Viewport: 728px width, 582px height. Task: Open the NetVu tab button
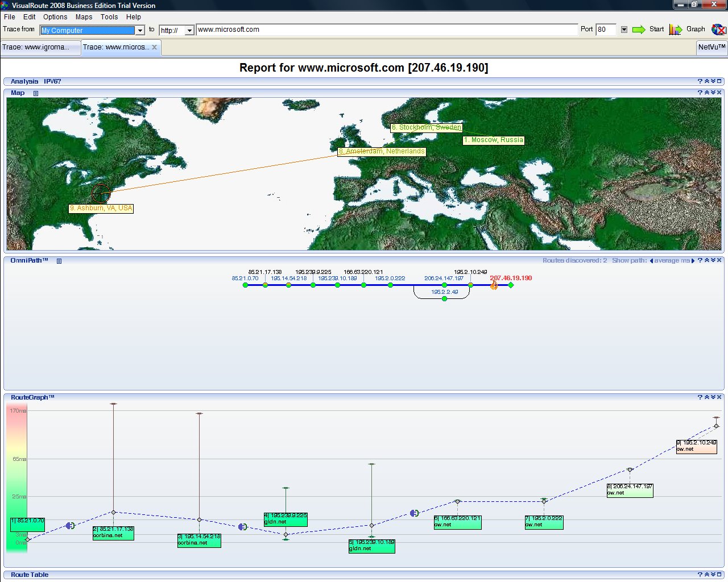pyautogui.click(x=712, y=47)
